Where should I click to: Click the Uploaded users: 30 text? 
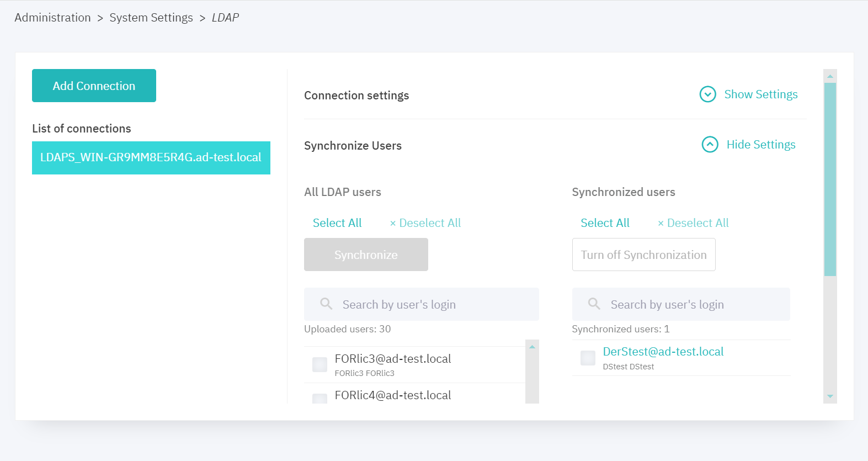pos(348,329)
